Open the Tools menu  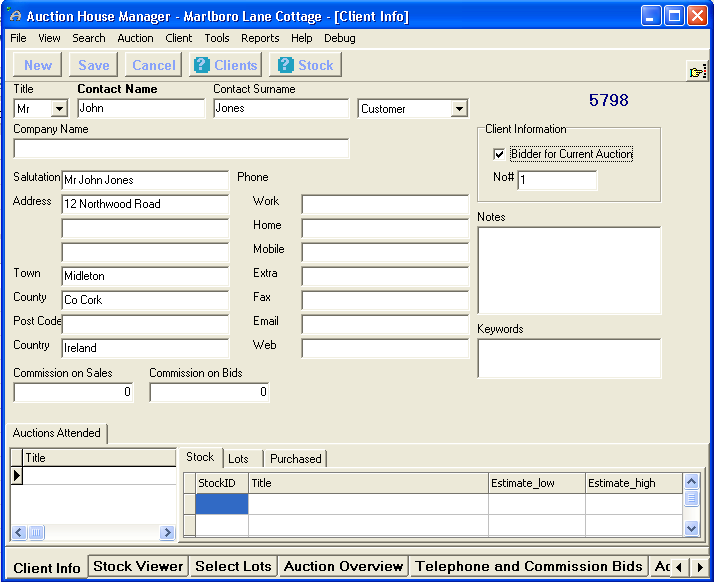[x=217, y=38]
